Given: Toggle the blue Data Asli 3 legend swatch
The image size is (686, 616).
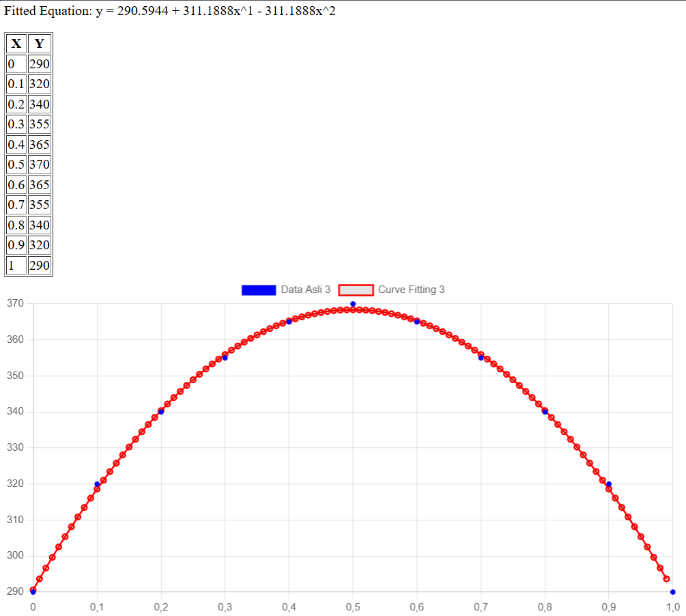Looking at the screenshot, I should coord(259,290).
